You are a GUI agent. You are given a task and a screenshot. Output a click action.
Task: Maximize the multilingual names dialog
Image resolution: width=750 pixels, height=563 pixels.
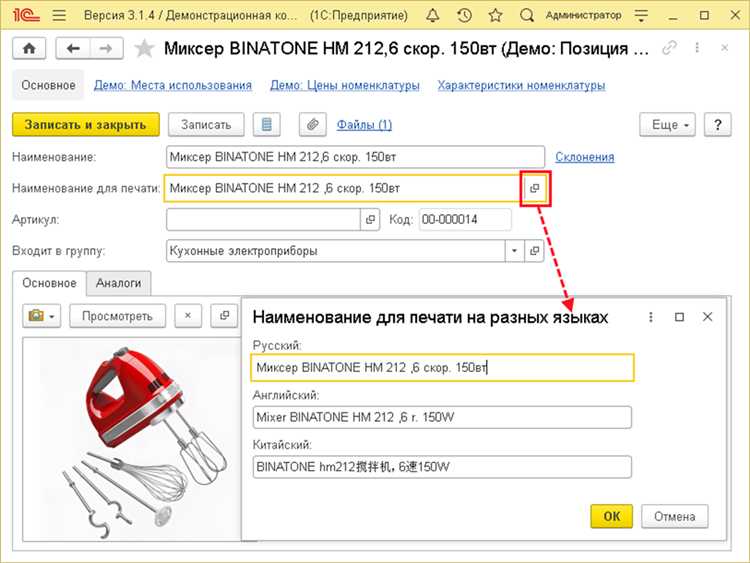click(x=679, y=317)
